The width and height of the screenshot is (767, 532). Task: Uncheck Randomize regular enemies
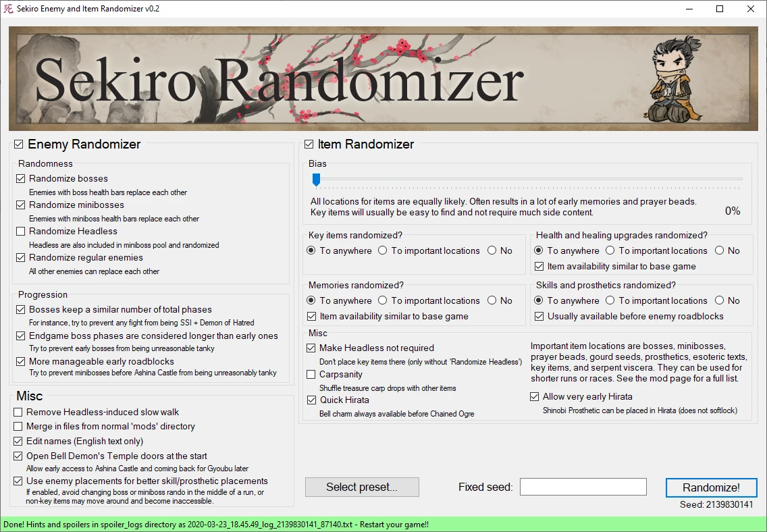pos(20,258)
